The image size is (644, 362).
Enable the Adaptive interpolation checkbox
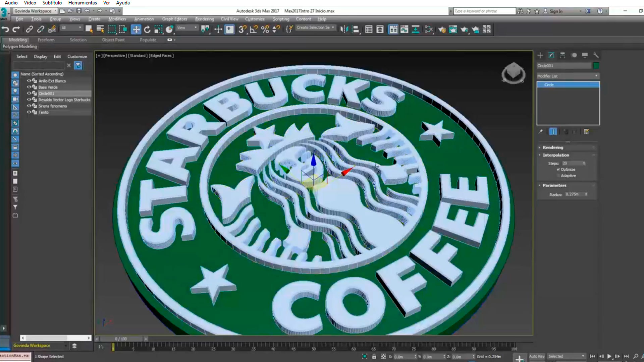558,176
